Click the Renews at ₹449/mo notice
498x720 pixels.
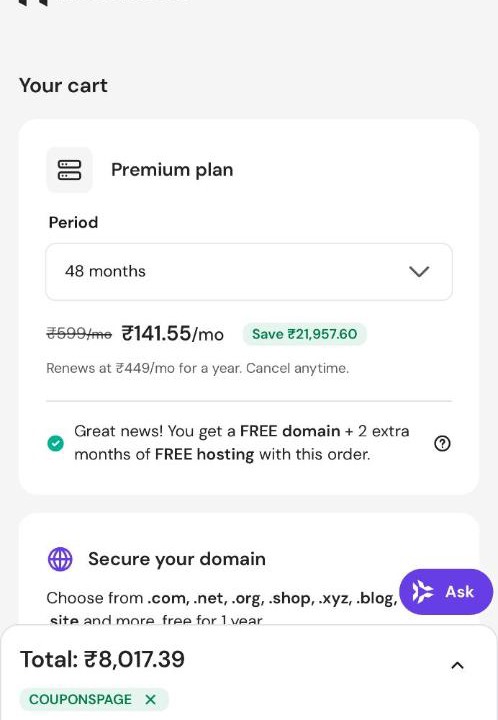198,368
